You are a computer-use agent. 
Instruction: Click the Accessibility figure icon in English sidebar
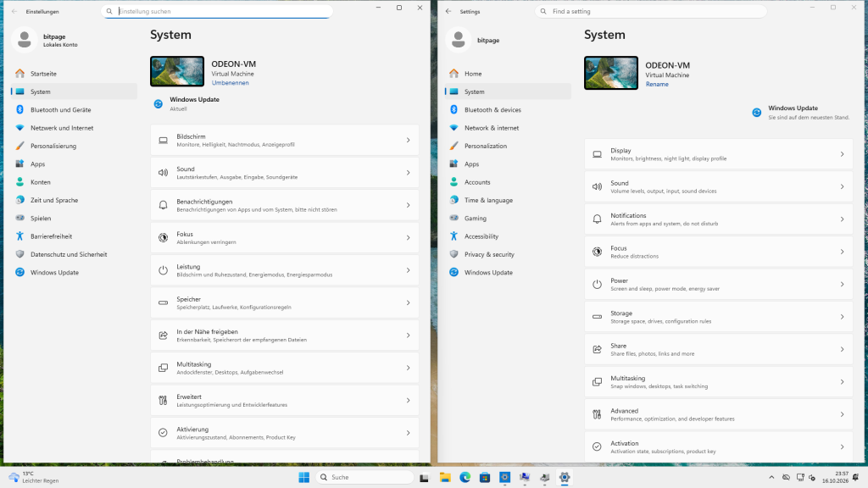click(454, 236)
